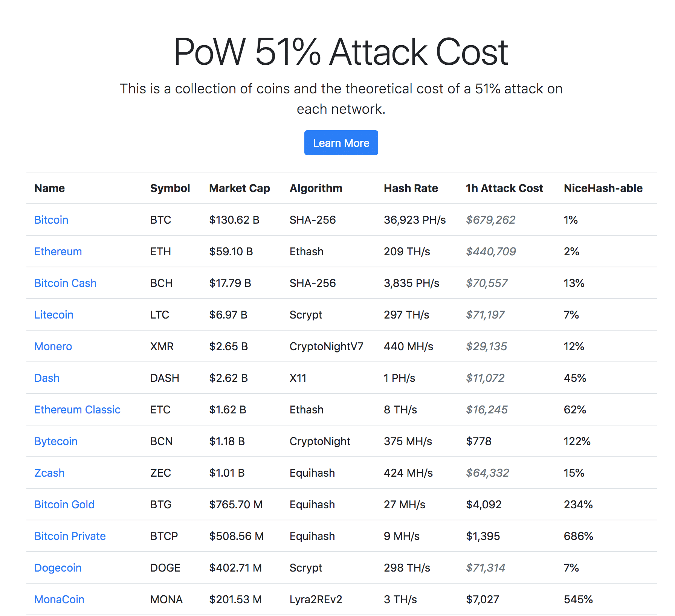Click the Hash Rate column header

[x=411, y=188]
